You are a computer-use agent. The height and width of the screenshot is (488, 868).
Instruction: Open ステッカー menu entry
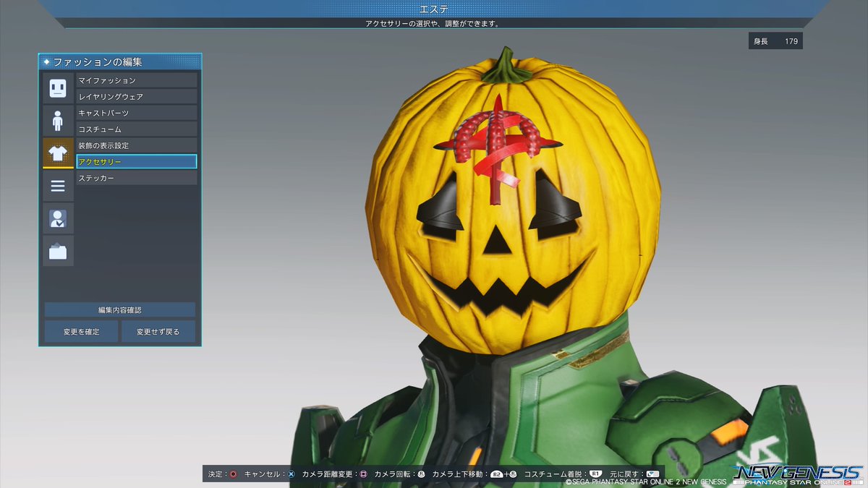click(x=137, y=178)
